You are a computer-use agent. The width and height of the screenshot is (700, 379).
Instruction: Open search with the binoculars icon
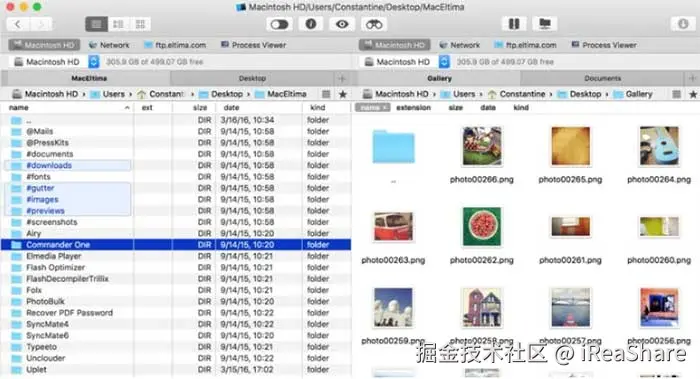click(x=374, y=24)
